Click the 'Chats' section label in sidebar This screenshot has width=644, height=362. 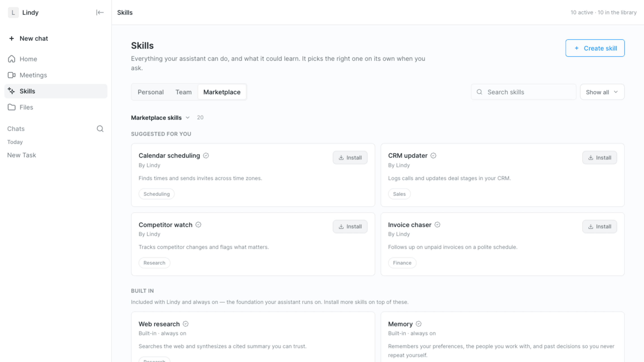tap(16, 129)
